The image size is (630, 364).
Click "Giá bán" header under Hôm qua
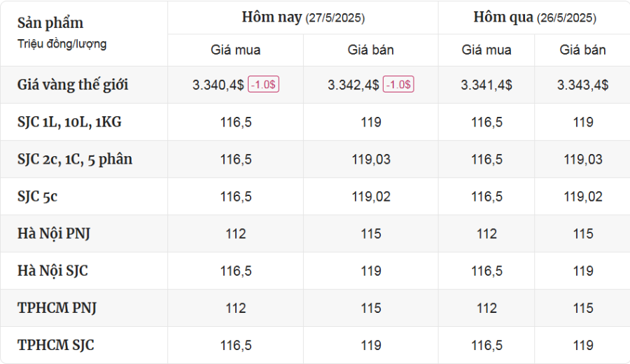(582, 50)
